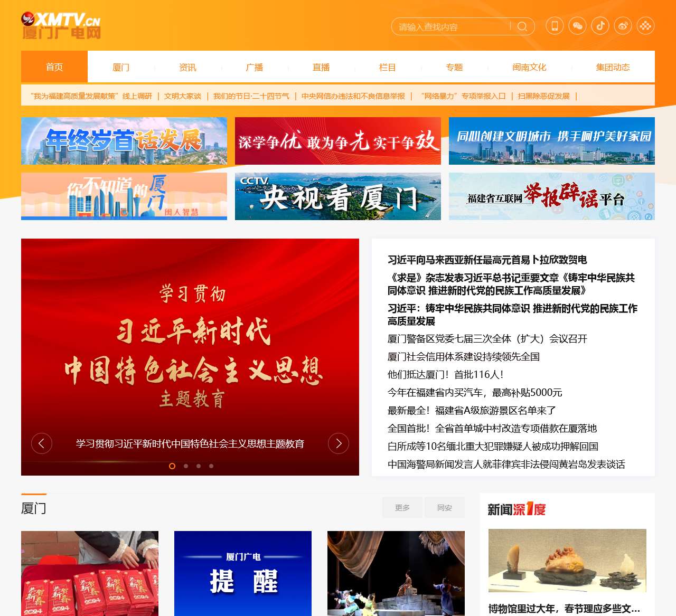Open “网络暴力”专项举报入口 link

[463, 96]
